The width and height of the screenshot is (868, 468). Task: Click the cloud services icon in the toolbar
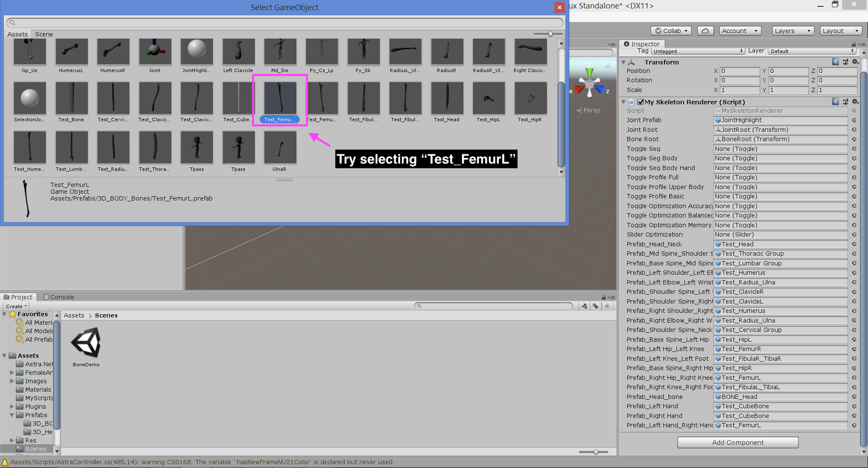[705, 31]
